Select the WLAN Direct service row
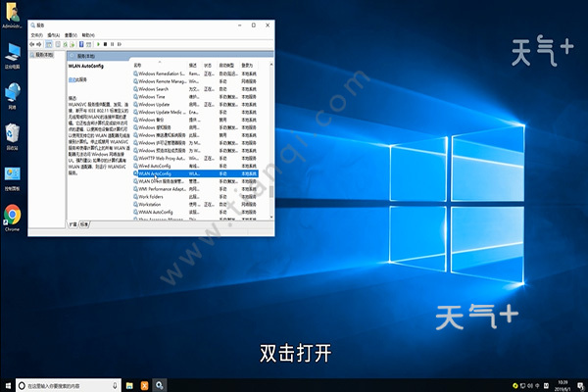Viewport: 588px width, 392px height. click(x=195, y=181)
